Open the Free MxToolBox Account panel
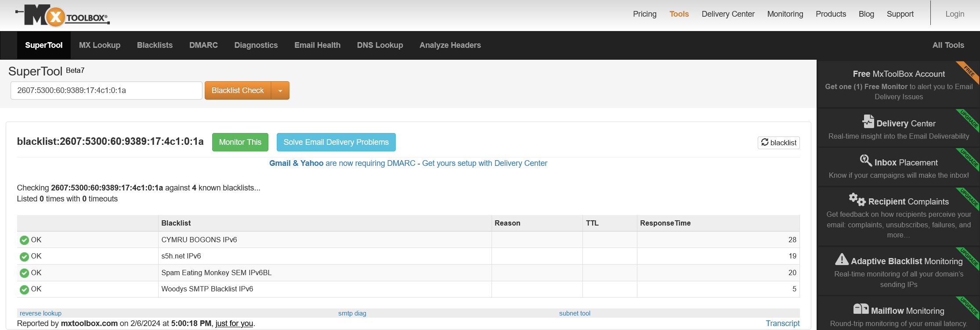The height and width of the screenshot is (330, 980). [898, 84]
